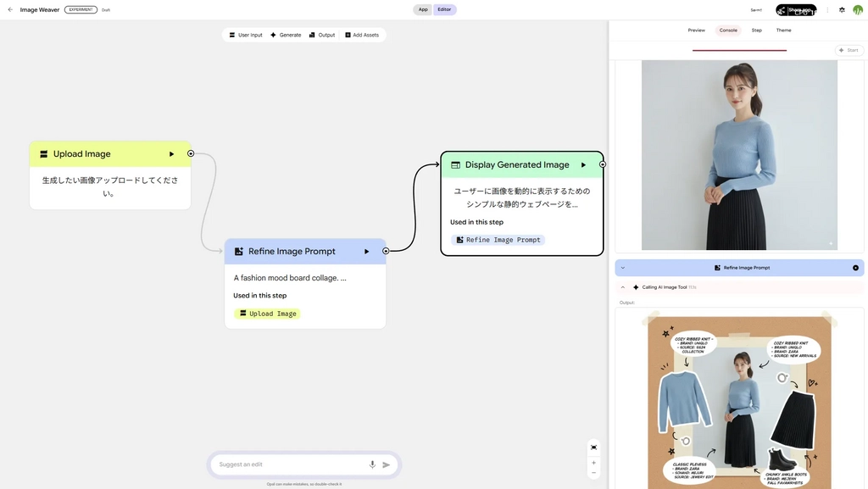Click the send arrow in suggest edit box
Screen dimensions: 868x489
point(387,464)
